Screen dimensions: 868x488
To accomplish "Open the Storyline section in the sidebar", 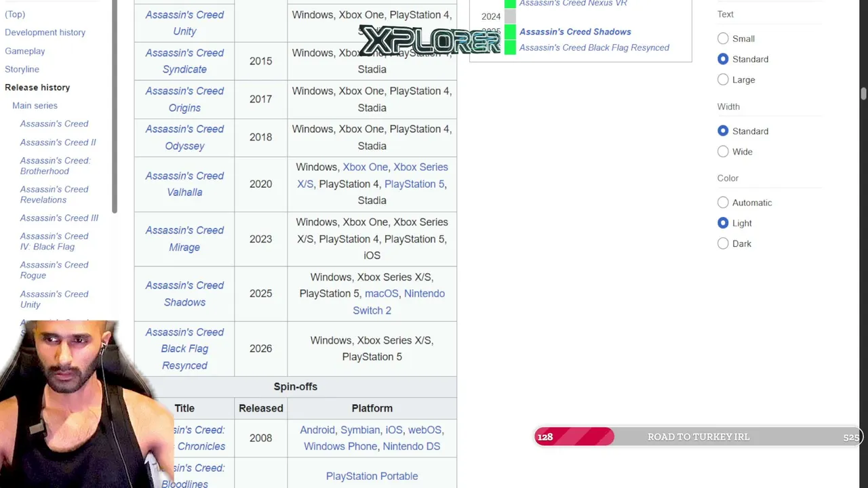I will 22,69.
